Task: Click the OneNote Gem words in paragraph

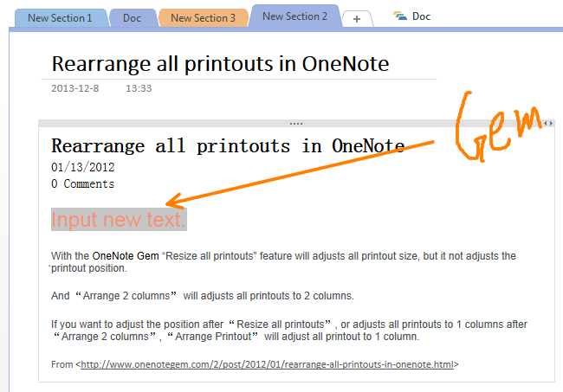Action: (126, 256)
